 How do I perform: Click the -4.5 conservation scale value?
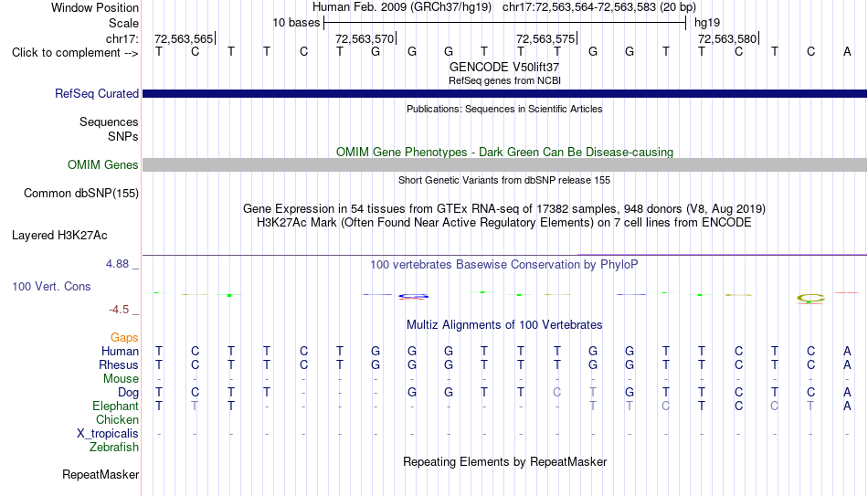tap(119, 310)
